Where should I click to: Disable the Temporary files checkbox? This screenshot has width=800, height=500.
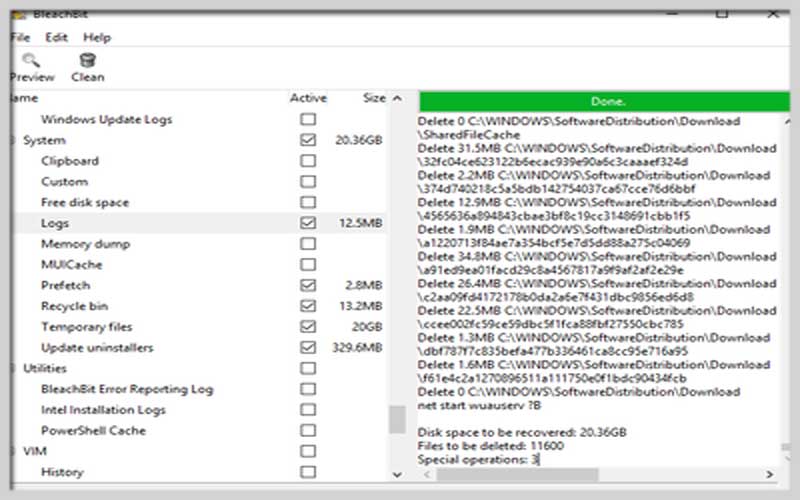[308, 327]
